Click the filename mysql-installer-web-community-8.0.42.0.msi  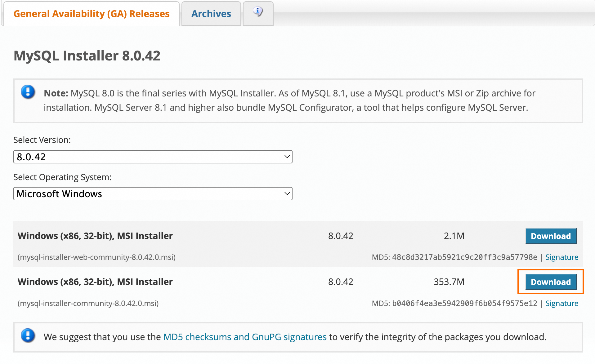pyautogui.click(x=96, y=257)
